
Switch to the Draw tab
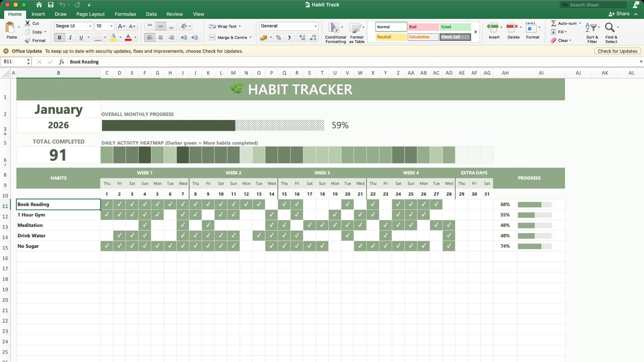pyautogui.click(x=61, y=14)
